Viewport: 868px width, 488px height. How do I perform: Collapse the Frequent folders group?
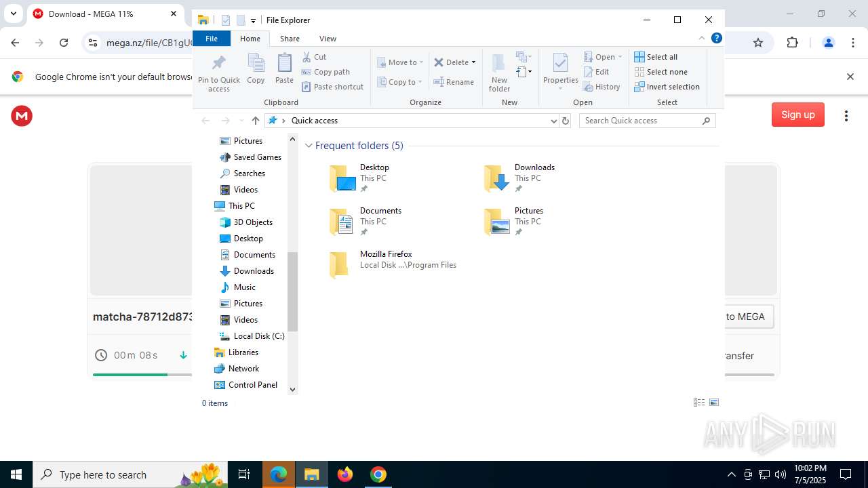309,146
